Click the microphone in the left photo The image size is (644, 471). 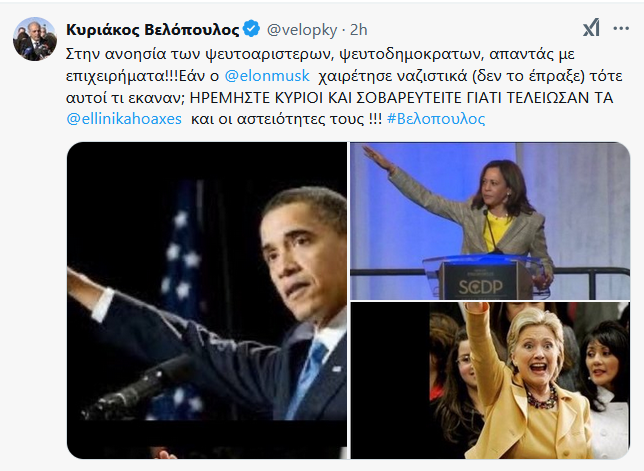coord(138,389)
